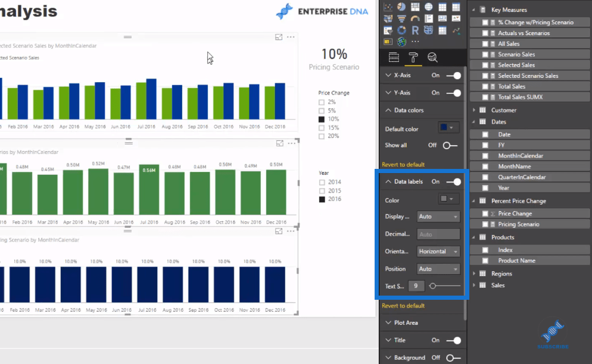The width and height of the screenshot is (592, 364).
Task: Expand the Plot Area section
Action: 388,322
